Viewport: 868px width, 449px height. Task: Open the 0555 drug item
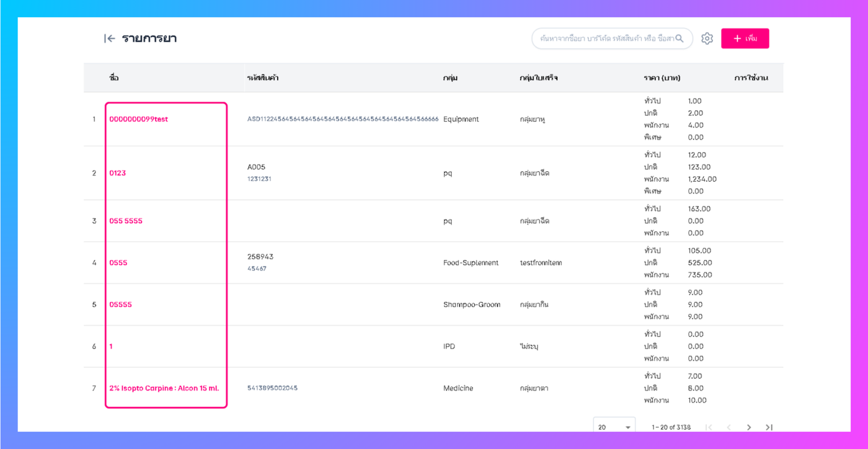click(118, 263)
